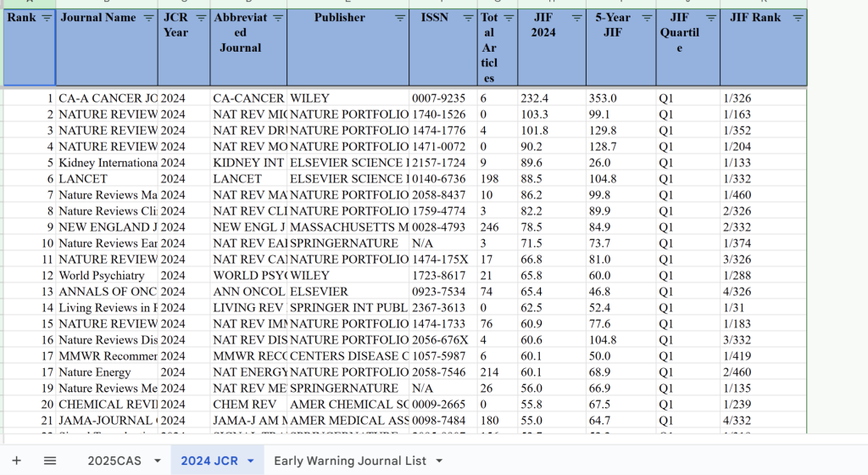The width and height of the screenshot is (868, 475).
Task: Click the Kidney Internationa journal cell
Action: 107,163
